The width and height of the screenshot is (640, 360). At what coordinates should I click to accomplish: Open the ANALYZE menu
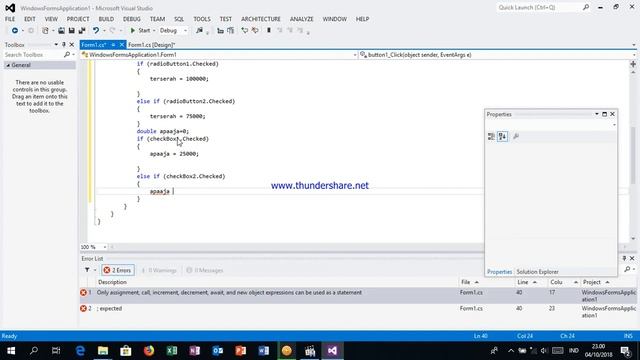pos(302,19)
